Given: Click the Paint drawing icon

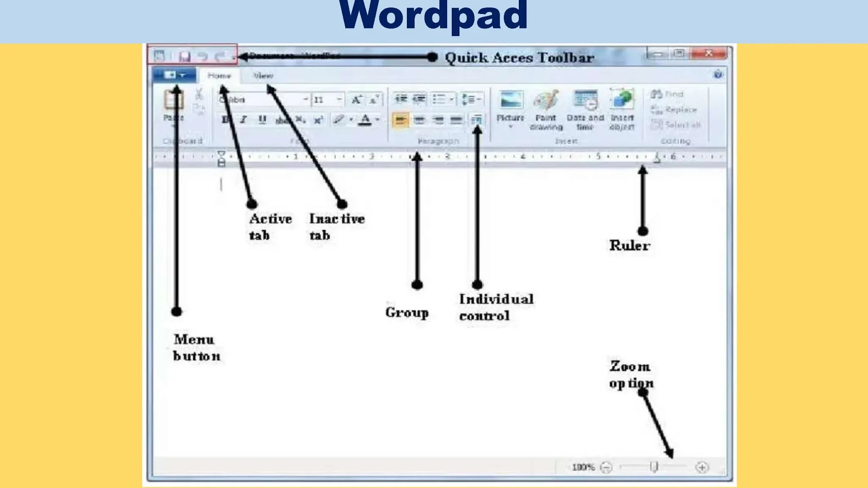Looking at the screenshot, I should coord(546,100).
